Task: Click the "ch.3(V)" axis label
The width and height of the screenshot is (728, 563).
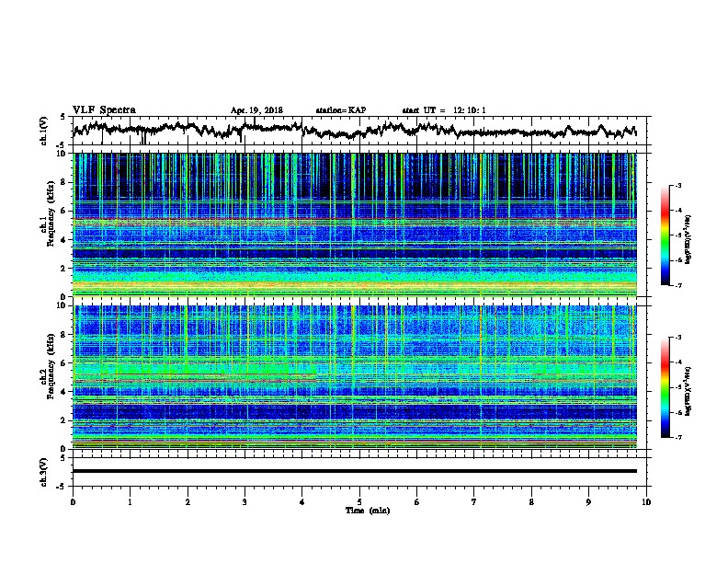Action: pyautogui.click(x=44, y=472)
